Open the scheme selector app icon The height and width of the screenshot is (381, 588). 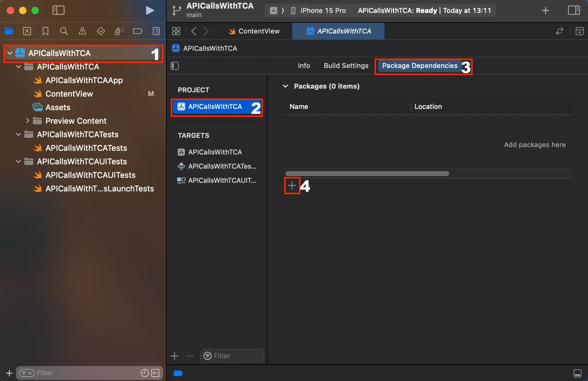[x=273, y=10]
